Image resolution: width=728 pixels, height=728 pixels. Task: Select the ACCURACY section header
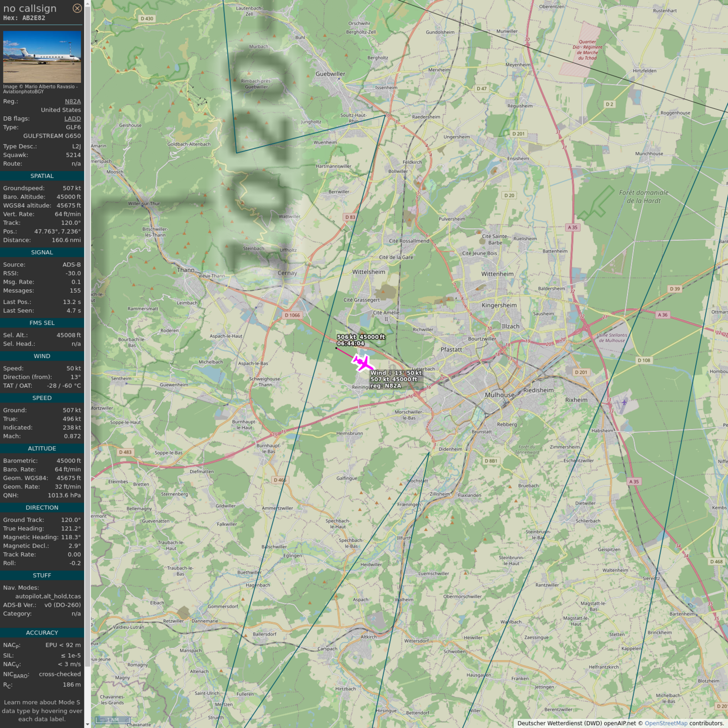coord(42,632)
